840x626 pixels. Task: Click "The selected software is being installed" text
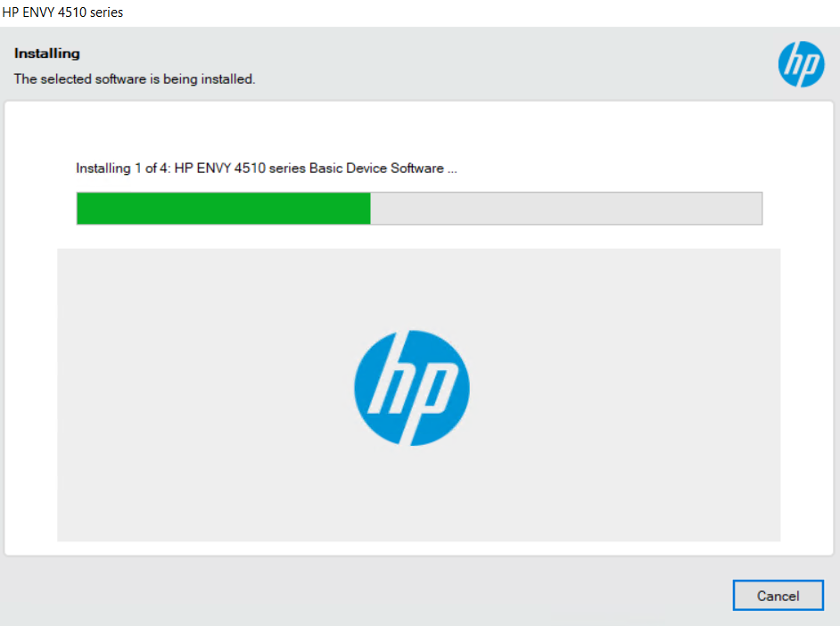pos(135,78)
